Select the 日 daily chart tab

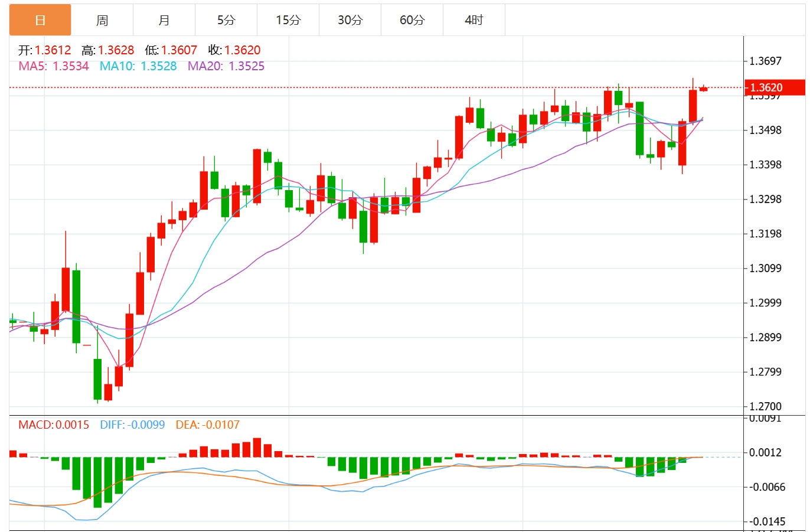(40, 20)
